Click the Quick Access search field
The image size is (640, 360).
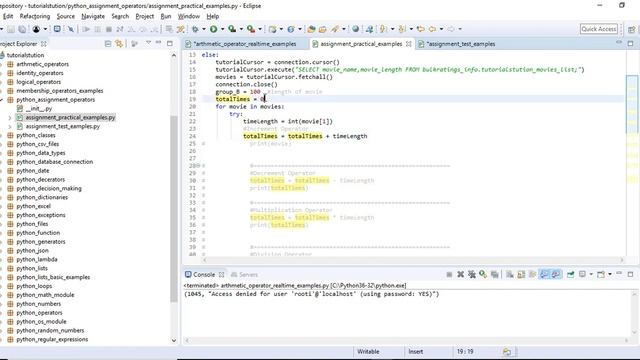pos(598,29)
